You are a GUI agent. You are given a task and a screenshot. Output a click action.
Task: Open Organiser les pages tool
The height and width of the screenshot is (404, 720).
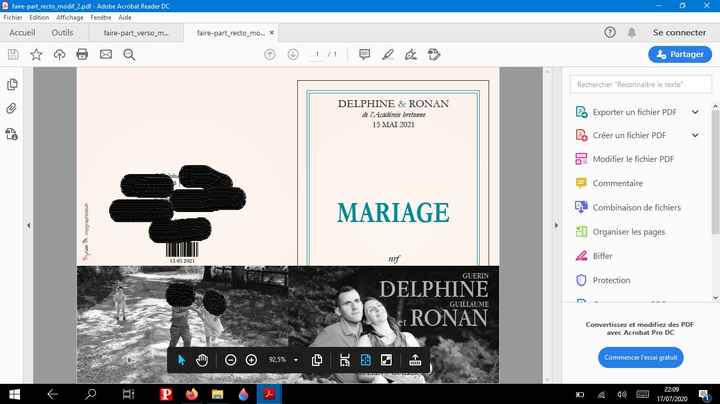click(629, 232)
